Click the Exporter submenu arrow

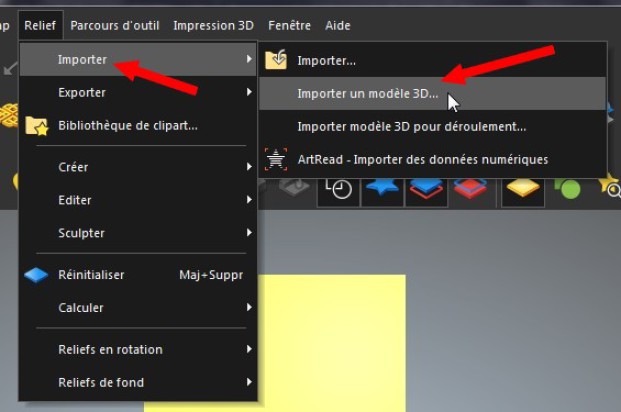click(x=249, y=92)
